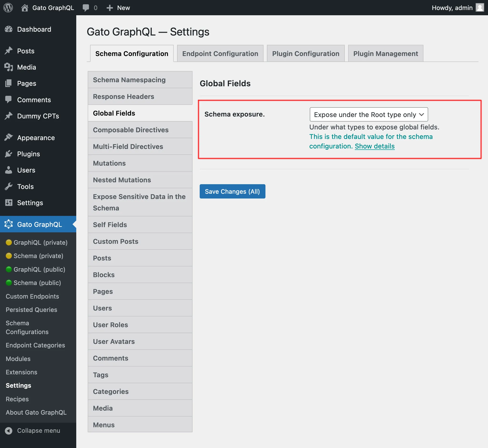Switch to Plugin Management tab
The image size is (488, 448).
386,54
